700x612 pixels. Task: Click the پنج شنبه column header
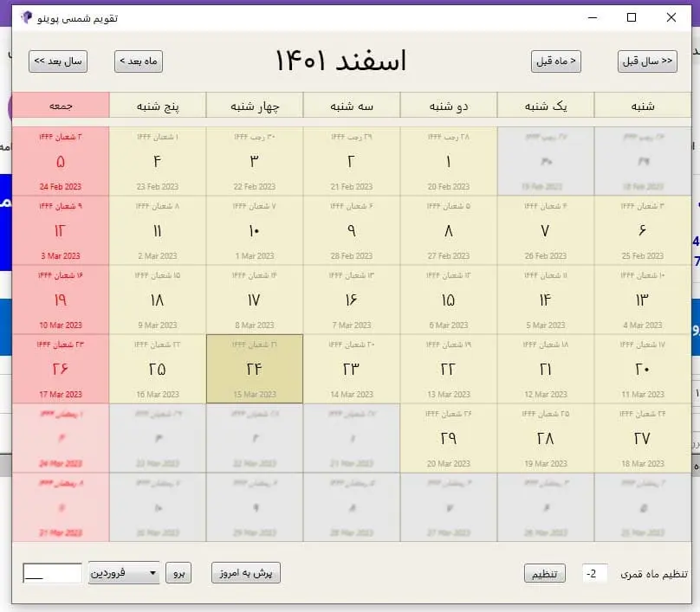tap(158, 106)
